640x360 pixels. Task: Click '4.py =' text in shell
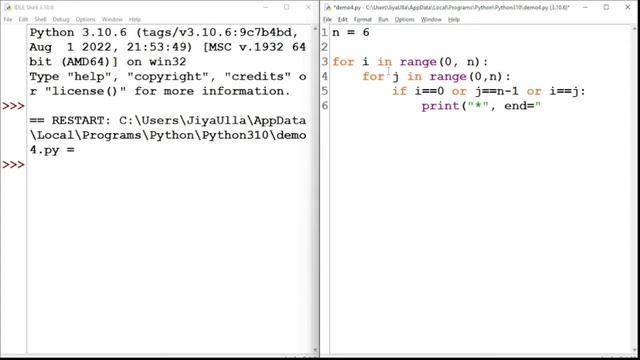coord(52,150)
